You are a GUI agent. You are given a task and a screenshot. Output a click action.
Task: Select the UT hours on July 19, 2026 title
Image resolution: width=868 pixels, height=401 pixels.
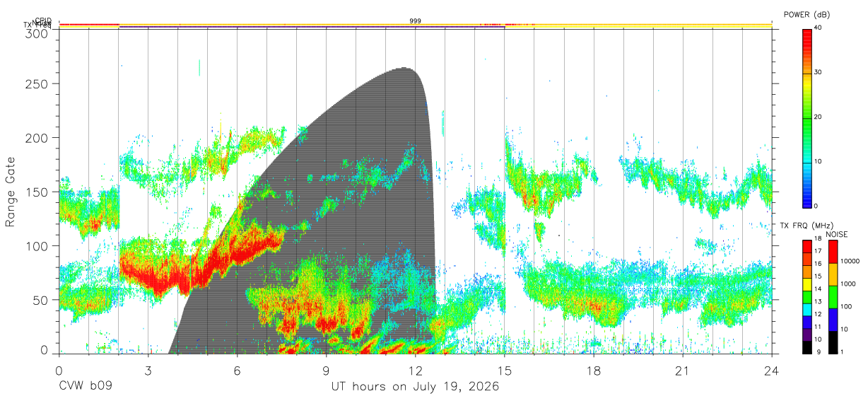coord(416,387)
